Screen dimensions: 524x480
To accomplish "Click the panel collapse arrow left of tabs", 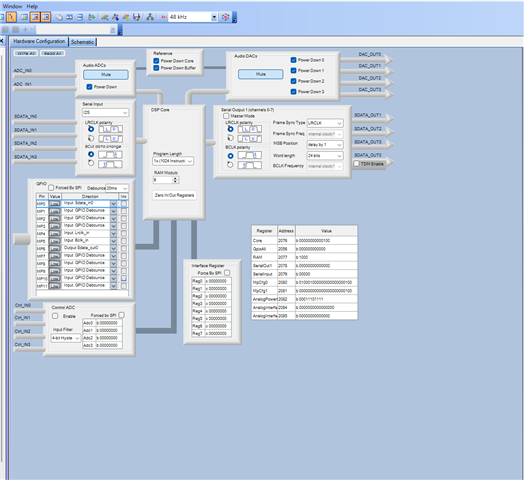I will (2, 41).
